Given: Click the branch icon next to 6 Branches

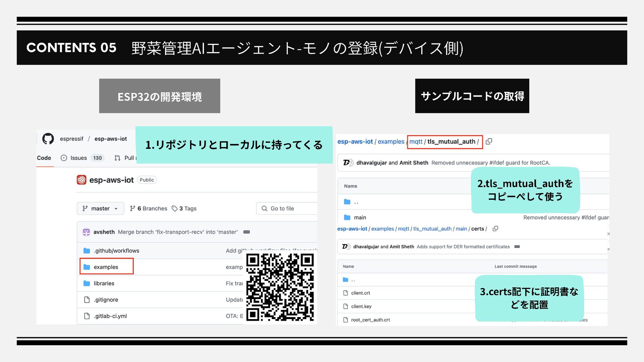Looking at the screenshot, I should pyautogui.click(x=132, y=208).
